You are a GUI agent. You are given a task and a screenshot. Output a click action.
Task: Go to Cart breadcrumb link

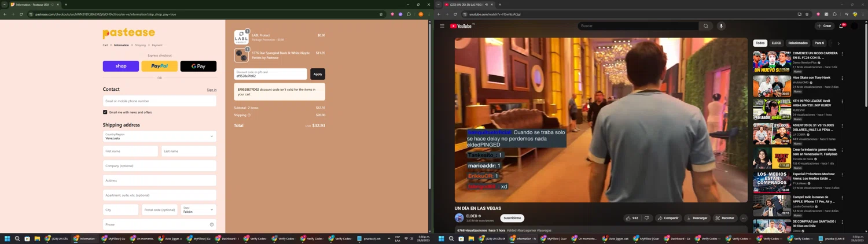point(105,45)
